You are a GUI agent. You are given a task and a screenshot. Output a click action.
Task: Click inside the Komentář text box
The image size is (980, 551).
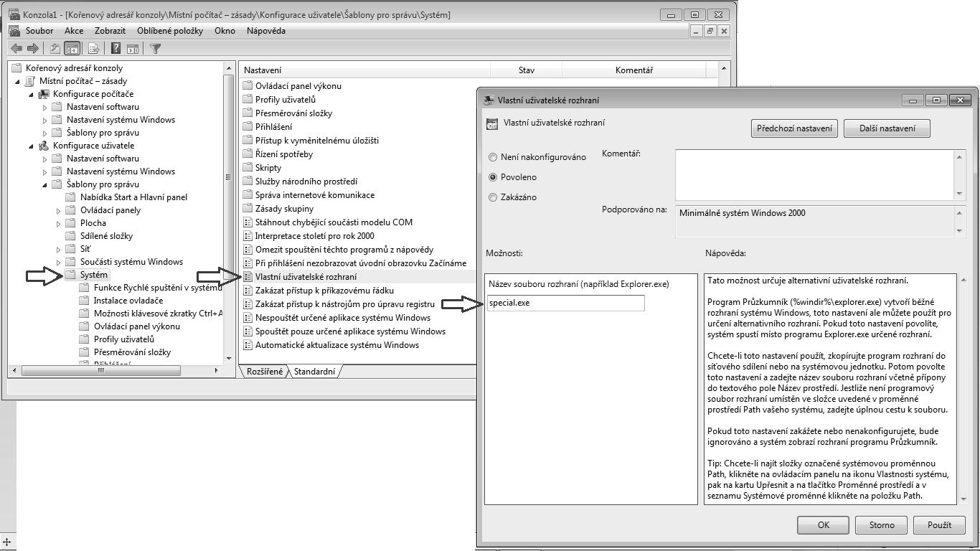[x=816, y=174]
